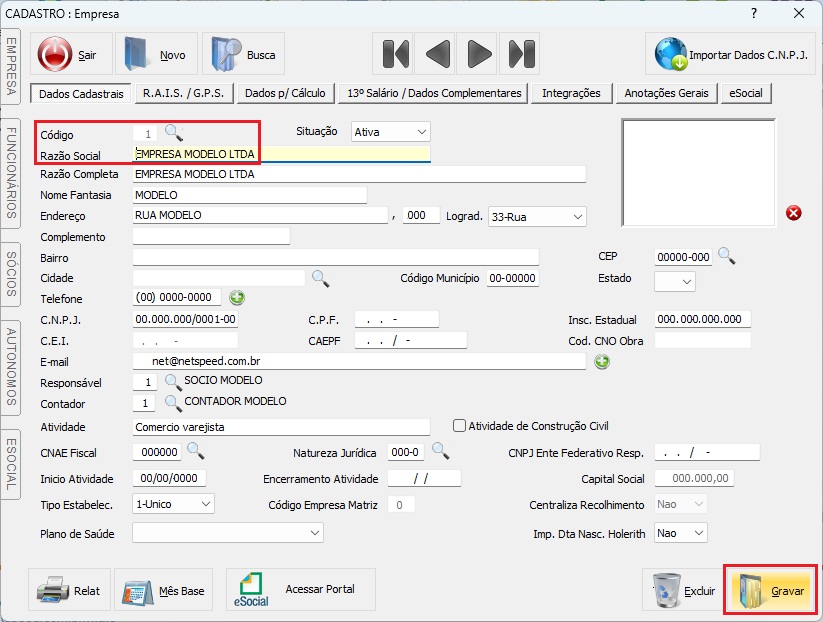This screenshot has width=823, height=622.
Task: Go to the first record arrow button
Action: (x=396, y=54)
